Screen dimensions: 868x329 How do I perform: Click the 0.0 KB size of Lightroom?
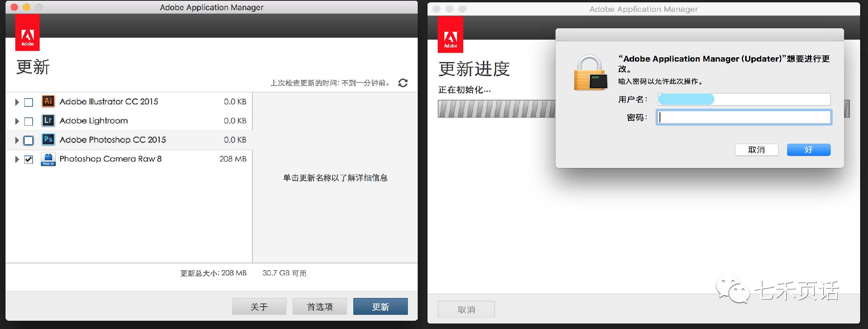click(x=235, y=121)
